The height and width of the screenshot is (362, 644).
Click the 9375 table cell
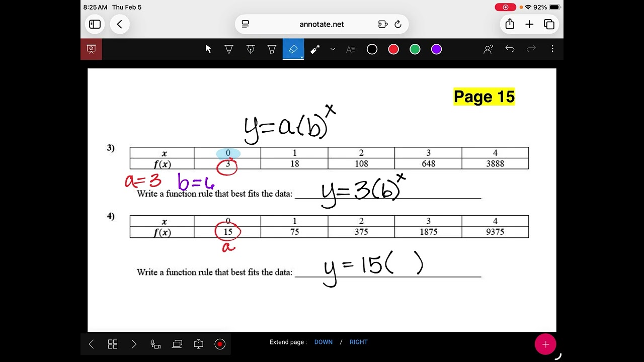pos(495,232)
